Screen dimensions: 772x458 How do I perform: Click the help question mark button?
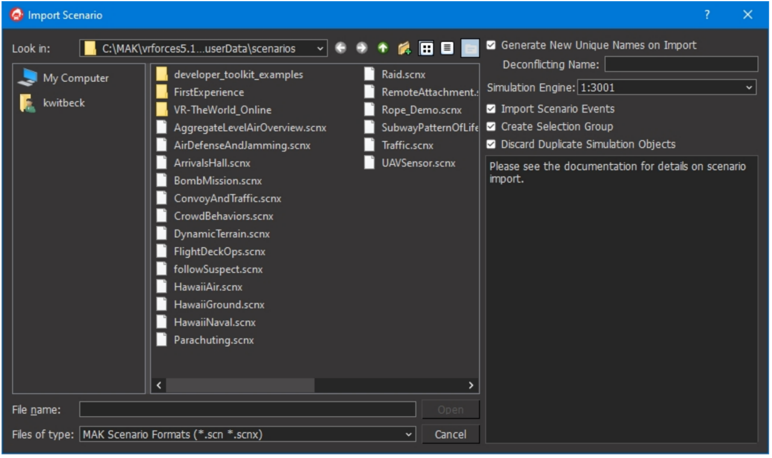pos(707,15)
